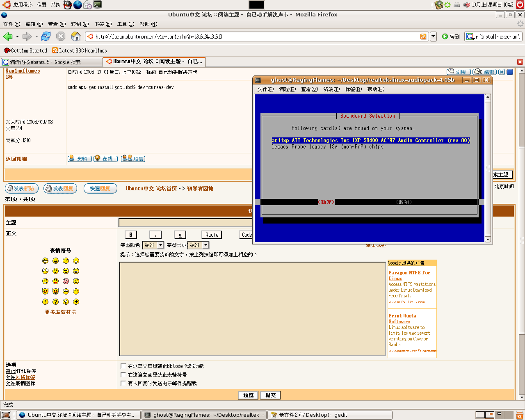Viewport: 525px width, 420px height.
Task: Open the 字型大小 font size dropdown
Action: (199, 245)
